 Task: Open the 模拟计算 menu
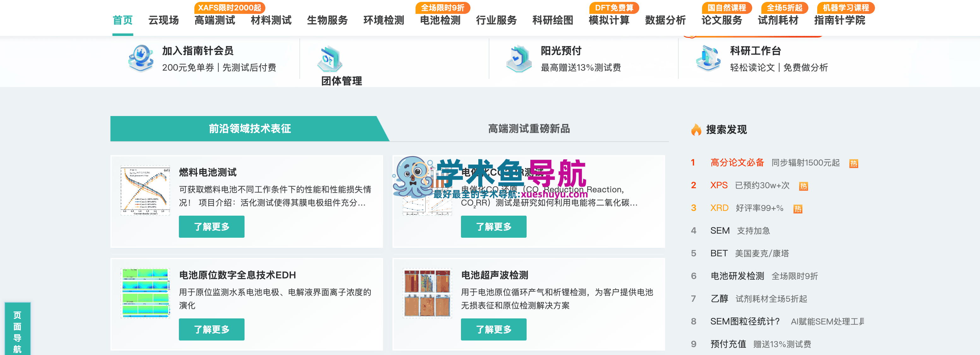(609, 20)
